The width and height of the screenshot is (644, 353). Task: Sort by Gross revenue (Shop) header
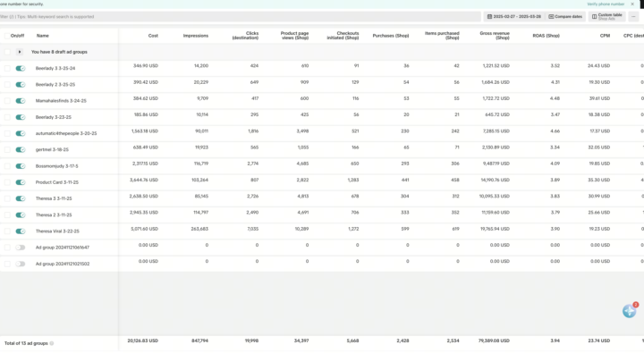point(495,36)
